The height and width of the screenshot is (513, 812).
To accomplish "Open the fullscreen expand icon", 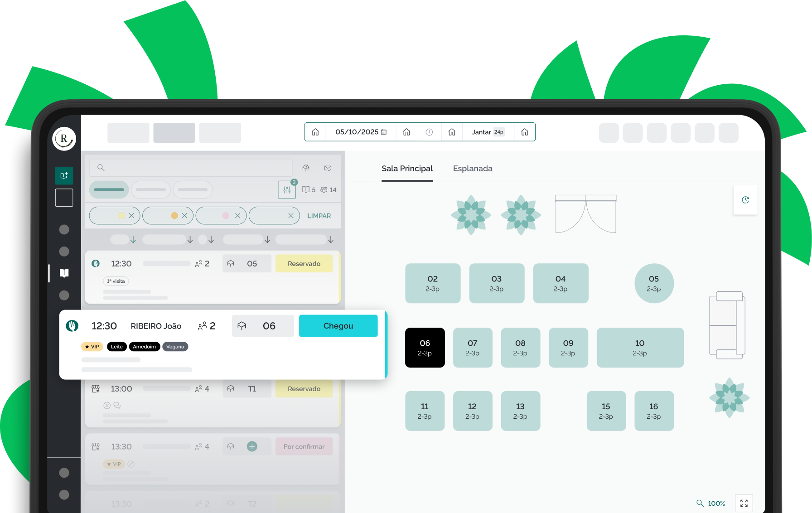I will [744, 503].
